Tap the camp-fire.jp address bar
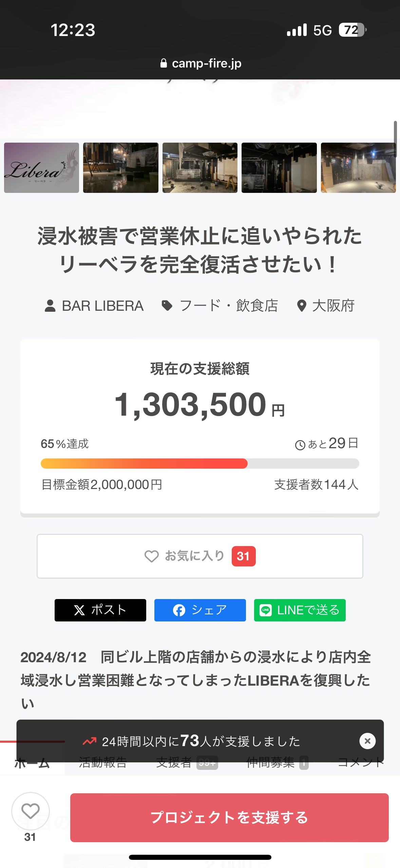 pos(201,63)
